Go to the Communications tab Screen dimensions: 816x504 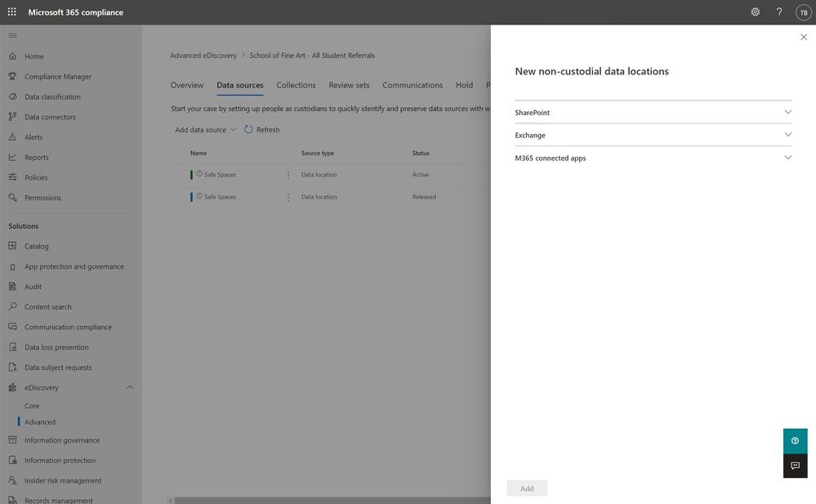tap(412, 85)
